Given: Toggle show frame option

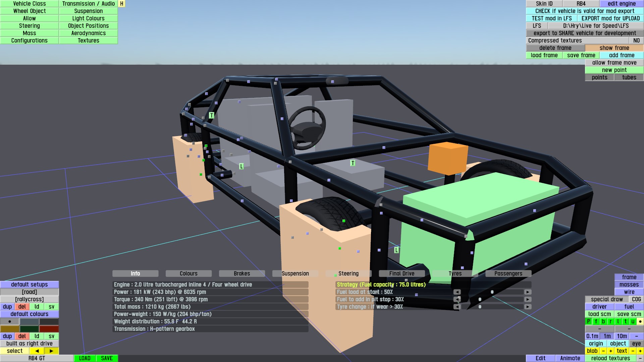Looking at the screenshot, I should coord(614,48).
